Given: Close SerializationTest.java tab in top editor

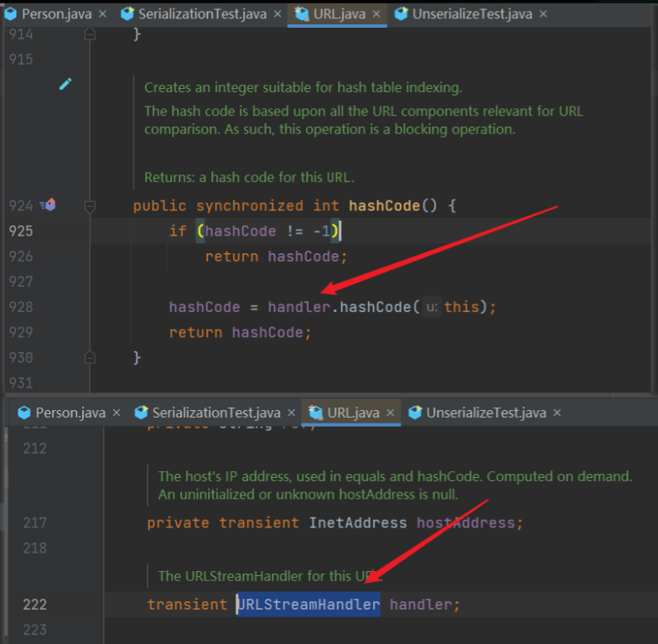Looking at the screenshot, I should tap(277, 14).
